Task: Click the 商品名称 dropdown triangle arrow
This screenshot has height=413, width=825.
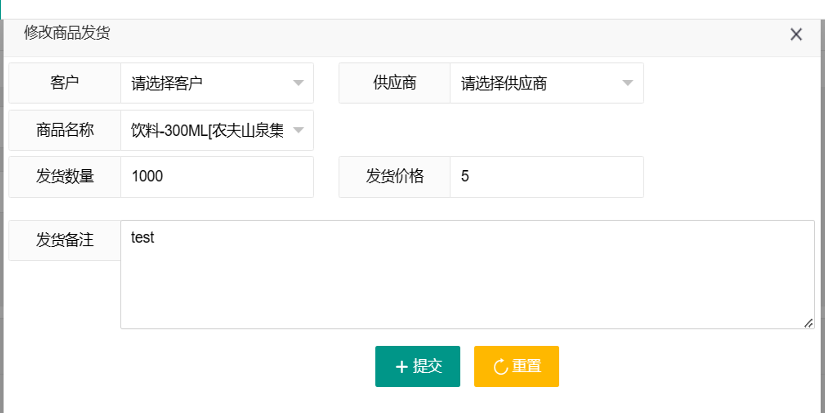Action: pos(298,130)
